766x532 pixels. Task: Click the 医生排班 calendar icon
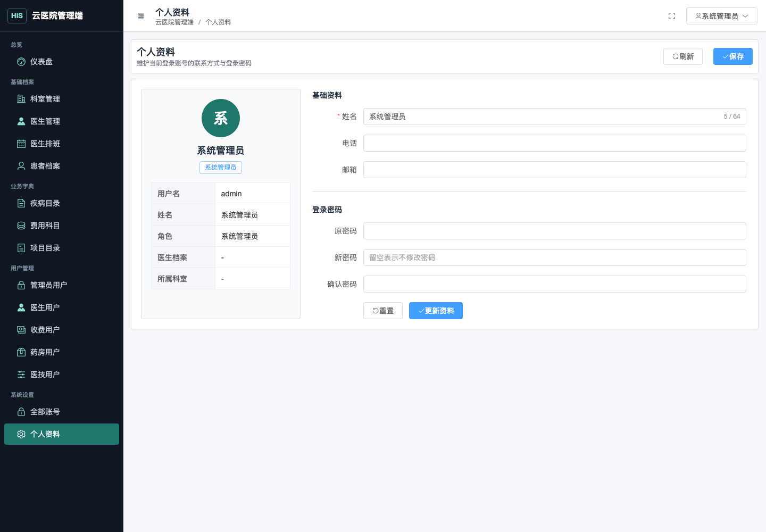21,144
